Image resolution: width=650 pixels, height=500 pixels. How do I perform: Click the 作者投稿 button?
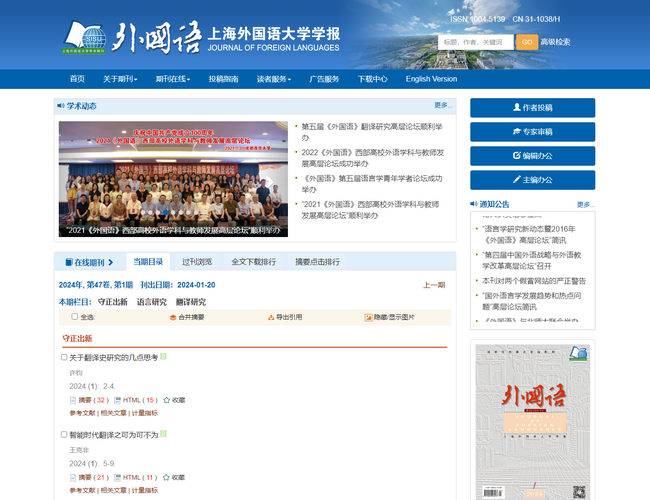pos(532,107)
